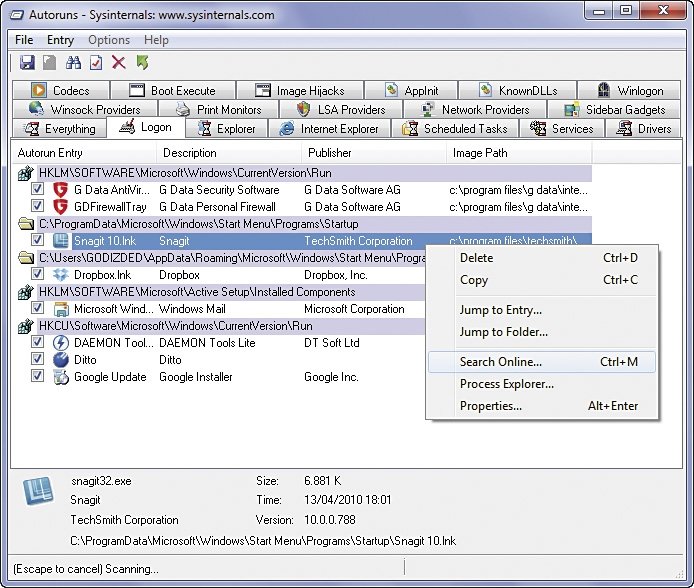Click the Properties checkmark page toolbar icon
This screenshot has height=588, width=694.
pyautogui.click(x=96, y=62)
